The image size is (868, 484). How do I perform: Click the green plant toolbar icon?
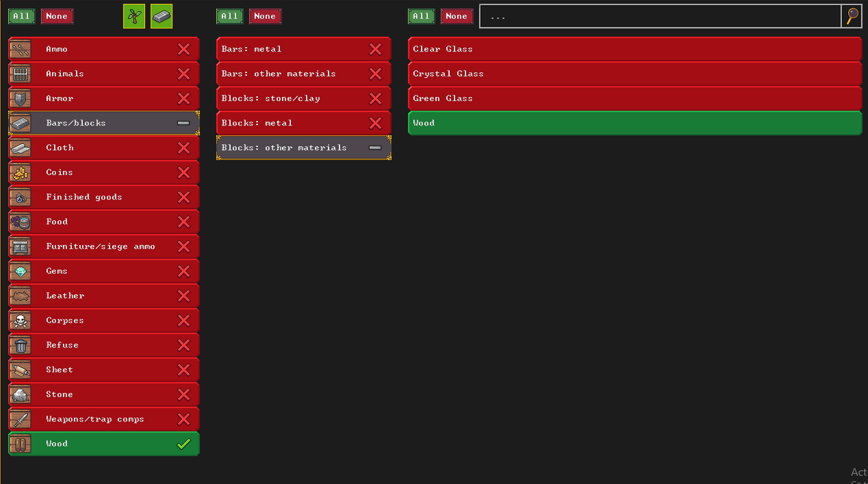tap(134, 16)
